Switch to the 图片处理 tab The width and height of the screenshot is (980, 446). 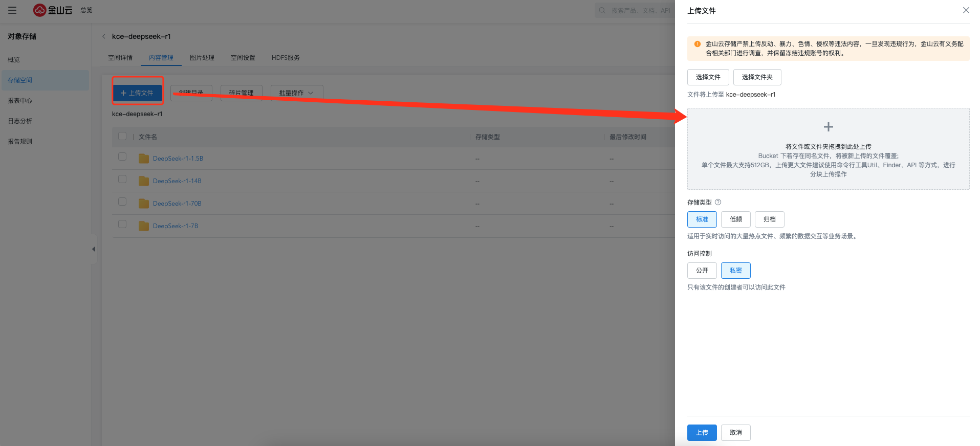pos(202,58)
